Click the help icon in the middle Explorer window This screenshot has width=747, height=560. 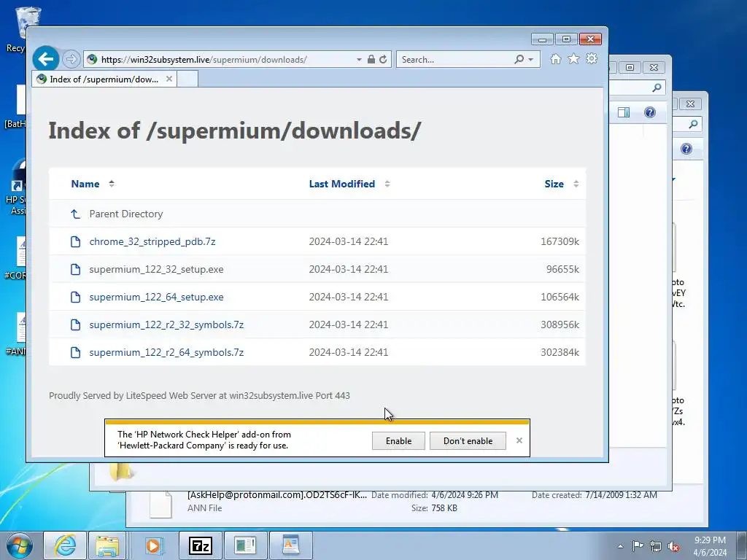650,112
